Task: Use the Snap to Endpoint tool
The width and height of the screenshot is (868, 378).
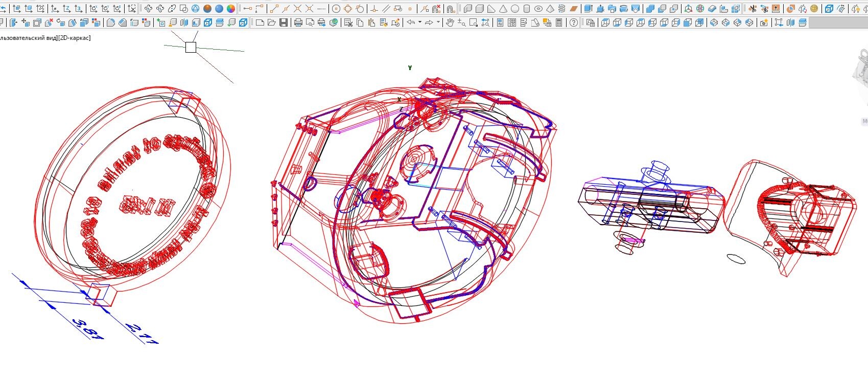Action: pos(274,9)
